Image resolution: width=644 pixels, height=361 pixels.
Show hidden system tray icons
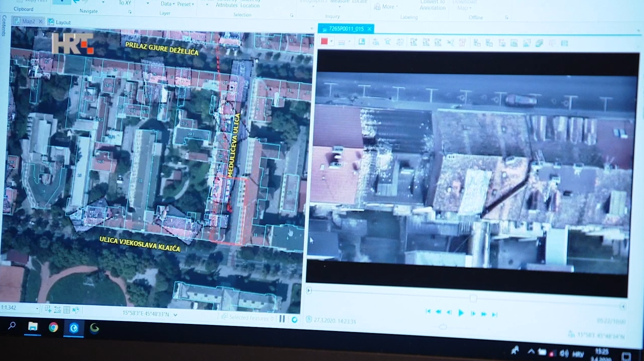531,351
